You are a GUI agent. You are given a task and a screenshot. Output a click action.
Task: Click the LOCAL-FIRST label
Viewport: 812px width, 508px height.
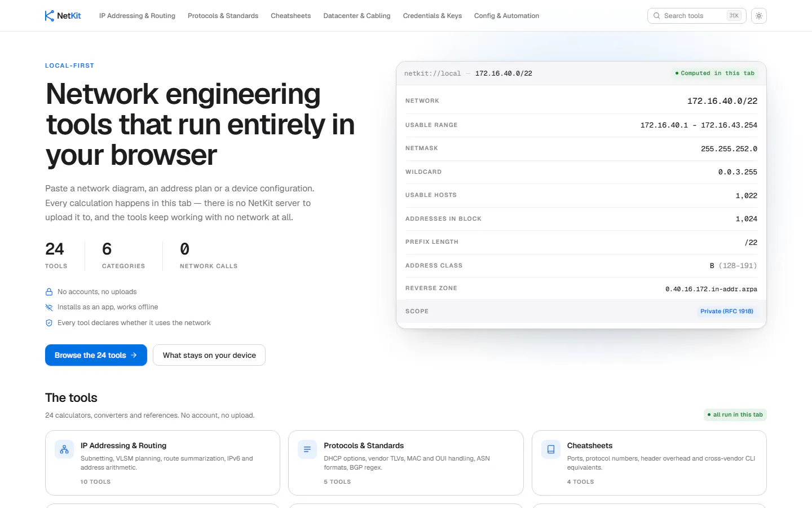tap(69, 65)
